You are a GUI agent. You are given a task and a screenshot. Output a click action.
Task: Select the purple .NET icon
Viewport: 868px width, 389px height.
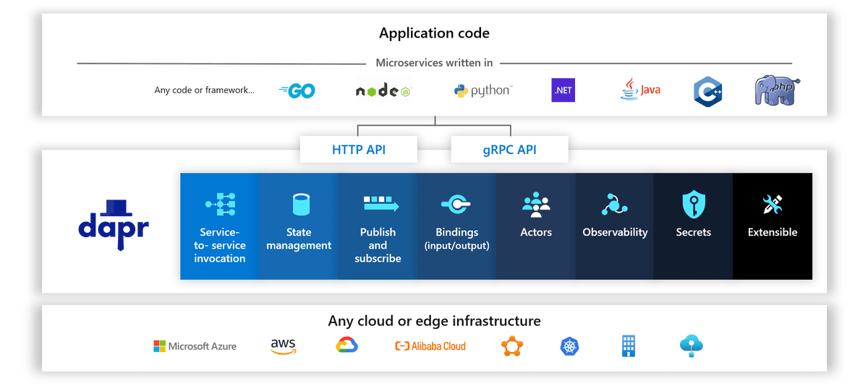click(563, 90)
